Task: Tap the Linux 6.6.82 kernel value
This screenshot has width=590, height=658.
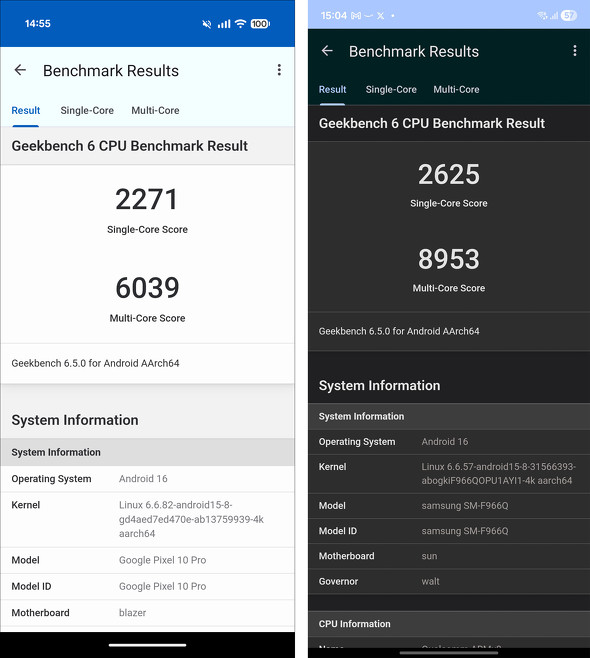Action: point(191,519)
